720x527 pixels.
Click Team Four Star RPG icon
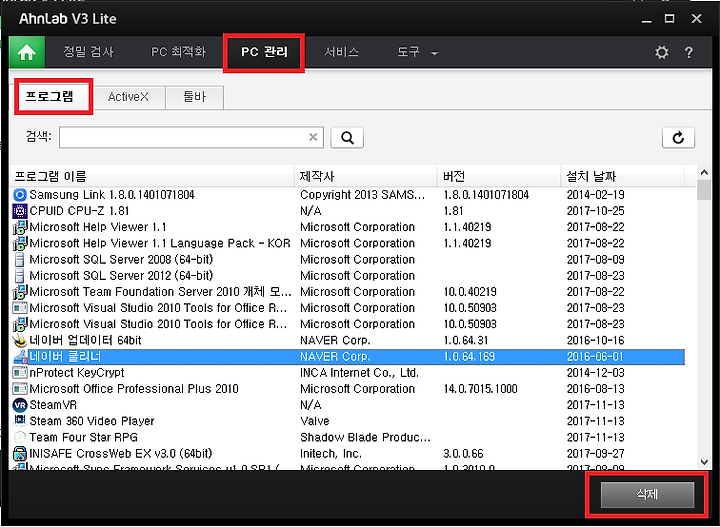(20, 437)
